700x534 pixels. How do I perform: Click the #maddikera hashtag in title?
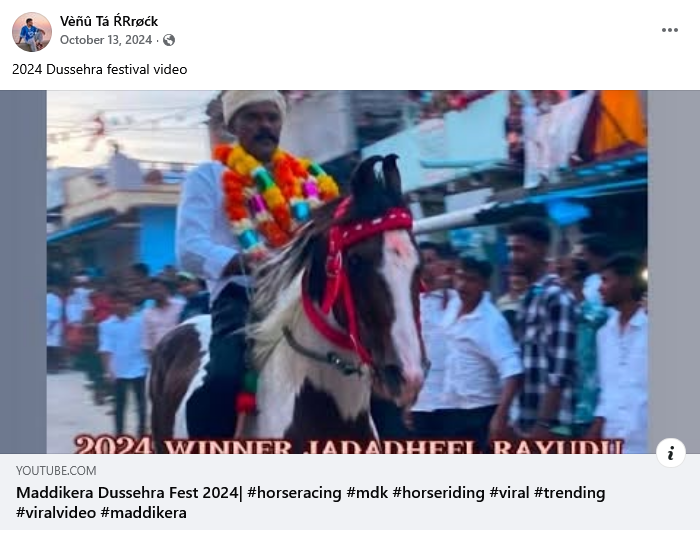(x=143, y=513)
